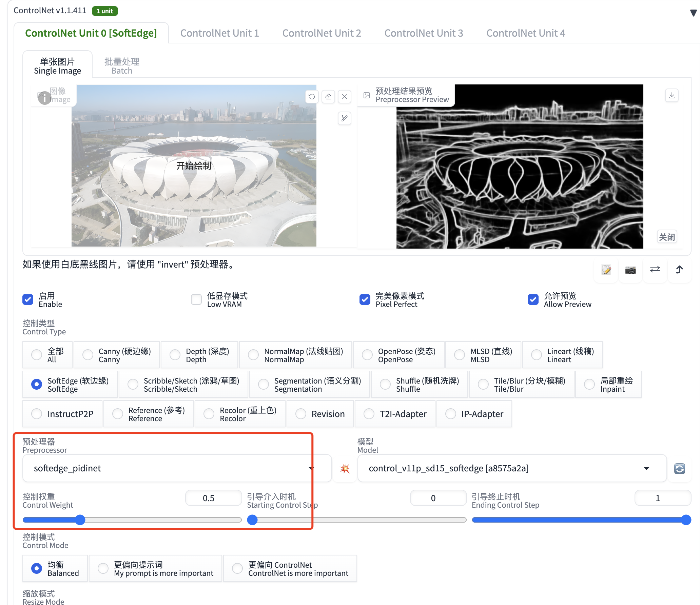This screenshot has height=605, width=700.
Task: Select Revision control type
Action: pos(320,414)
